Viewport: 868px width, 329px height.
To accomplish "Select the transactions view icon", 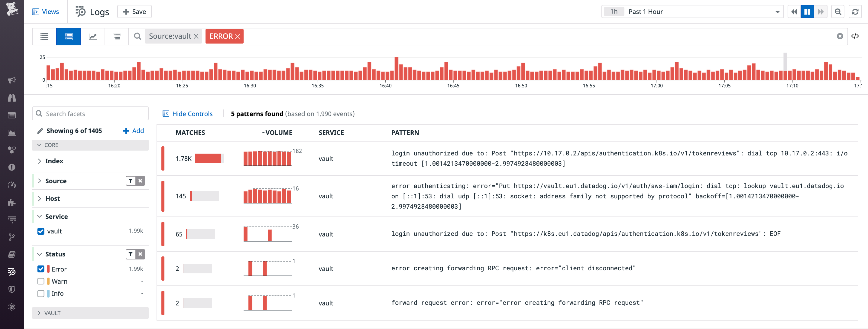I will [x=116, y=36].
